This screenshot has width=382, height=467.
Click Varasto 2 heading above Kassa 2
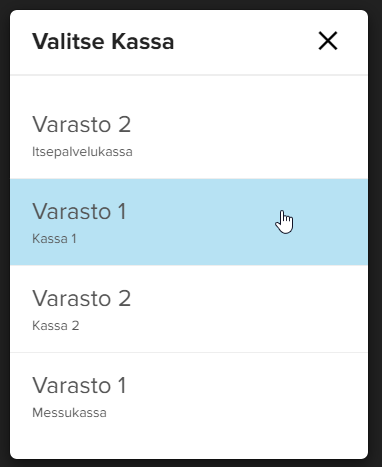pos(82,298)
